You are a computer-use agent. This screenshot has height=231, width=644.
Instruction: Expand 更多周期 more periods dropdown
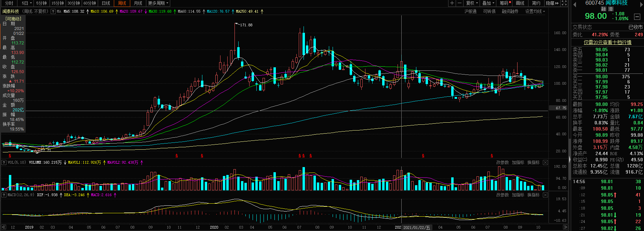coord(158,3)
